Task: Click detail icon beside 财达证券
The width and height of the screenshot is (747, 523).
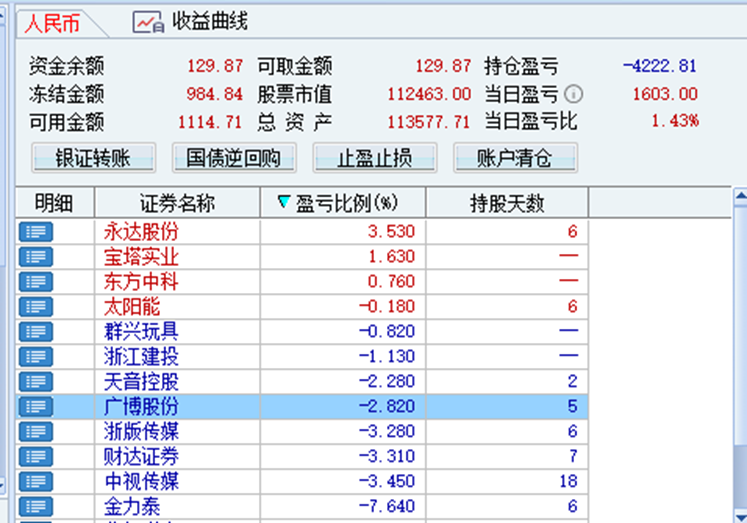Action: (x=36, y=456)
